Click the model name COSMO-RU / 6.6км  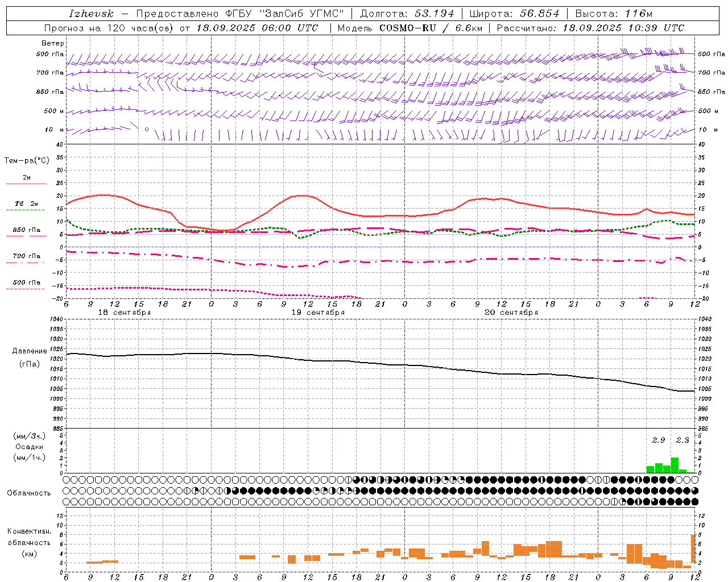(430, 28)
